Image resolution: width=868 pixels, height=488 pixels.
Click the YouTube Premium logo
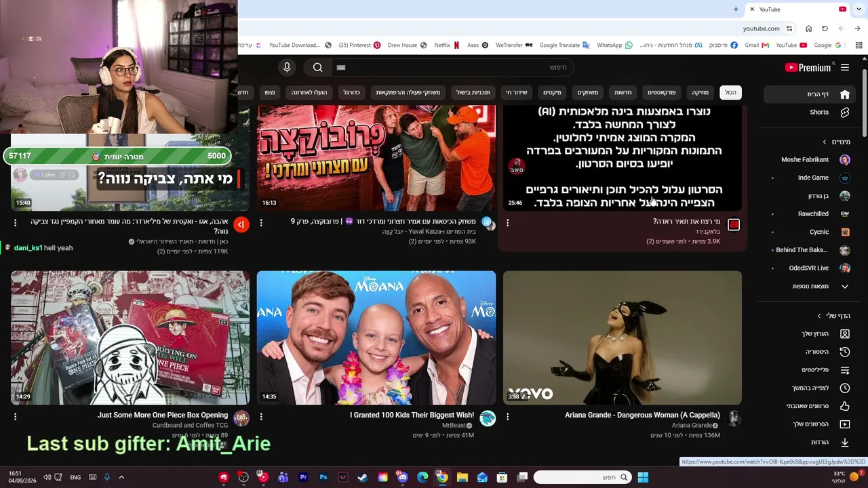tap(808, 67)
